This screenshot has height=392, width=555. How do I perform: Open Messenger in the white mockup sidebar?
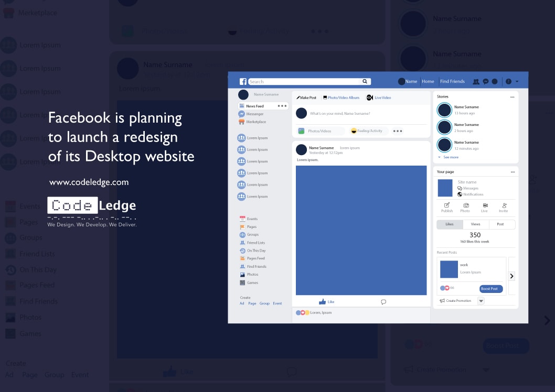pyautogui.click(x=251, y=114)
